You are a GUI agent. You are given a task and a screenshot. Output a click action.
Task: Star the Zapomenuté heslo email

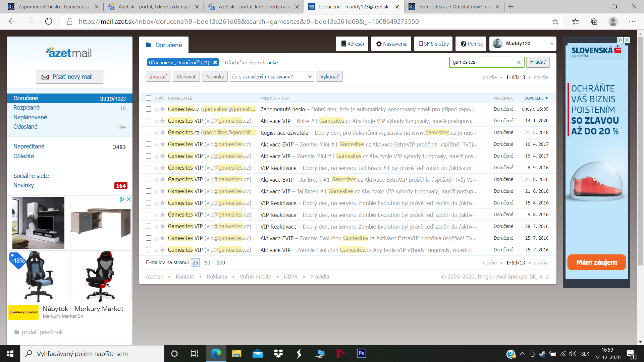coord(162,109)
